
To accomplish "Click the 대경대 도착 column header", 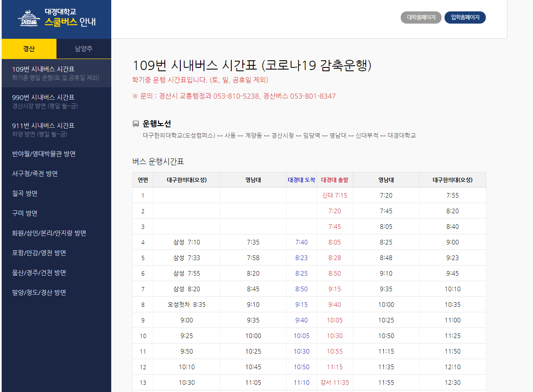I will tap(301, 180).
